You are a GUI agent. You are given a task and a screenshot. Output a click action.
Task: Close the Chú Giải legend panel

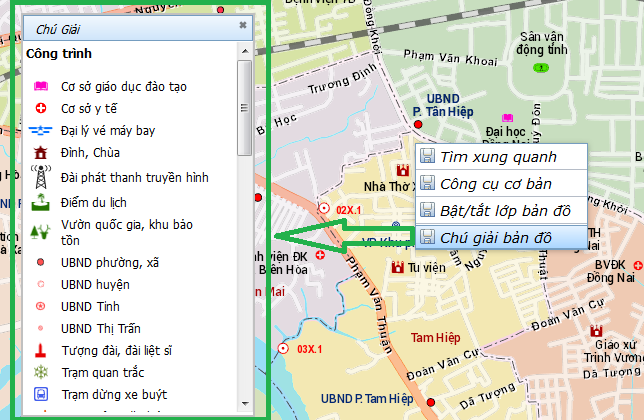click(243, 25)
